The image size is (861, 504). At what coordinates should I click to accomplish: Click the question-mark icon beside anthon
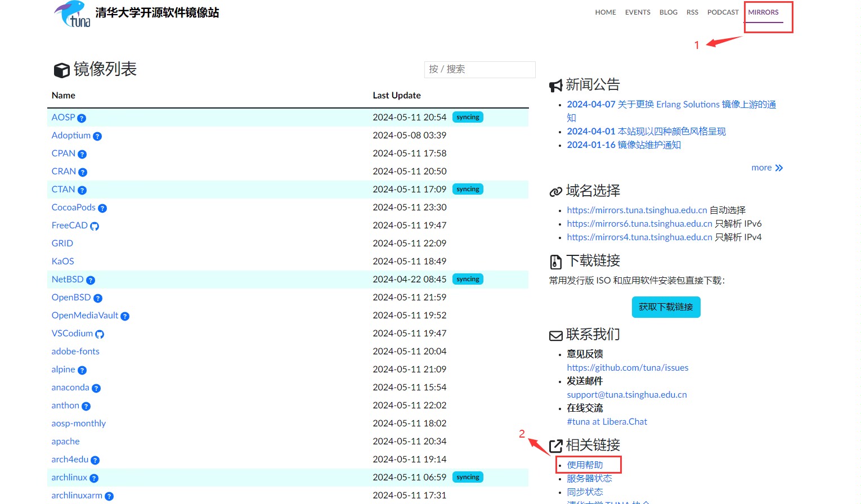point(86,406)
